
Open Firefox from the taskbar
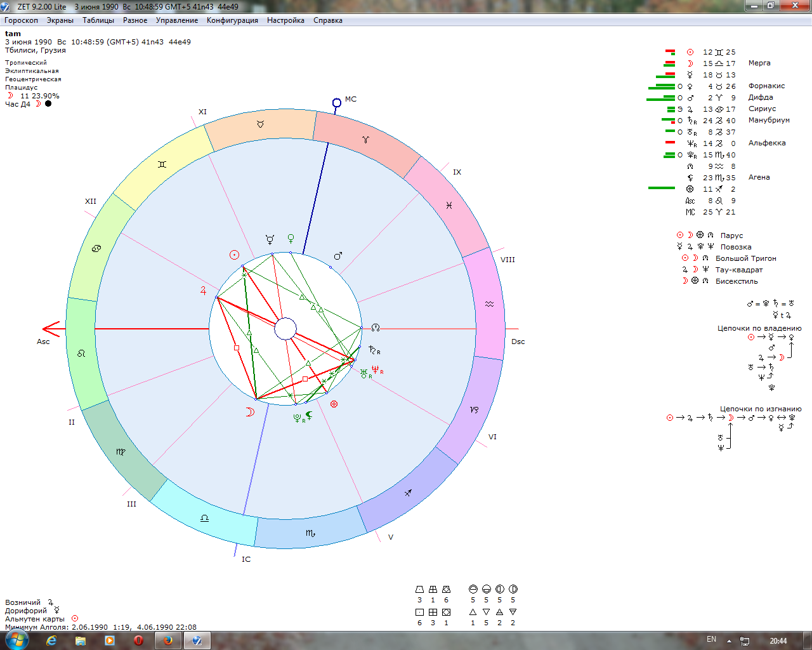tap(168, 640)
